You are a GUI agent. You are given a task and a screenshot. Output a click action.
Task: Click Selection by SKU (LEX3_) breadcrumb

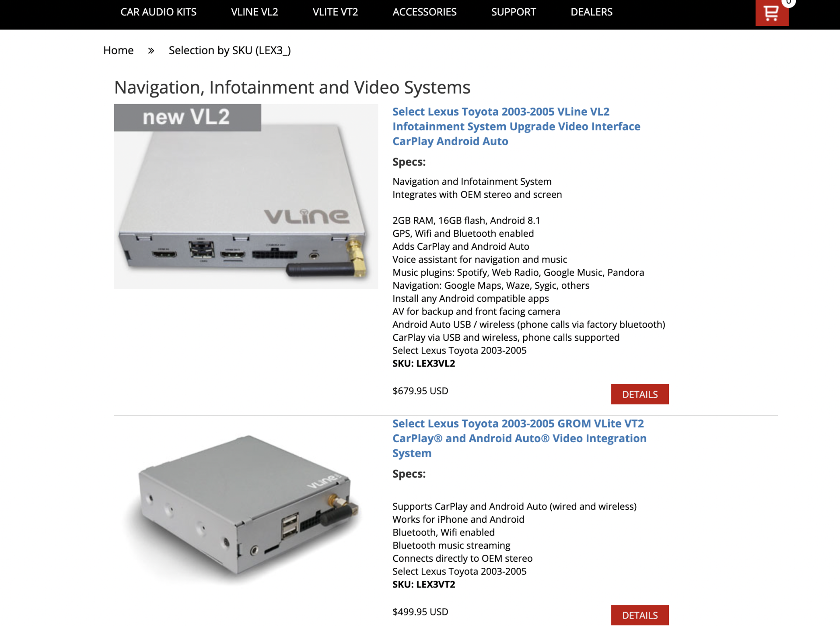(230, 50)
